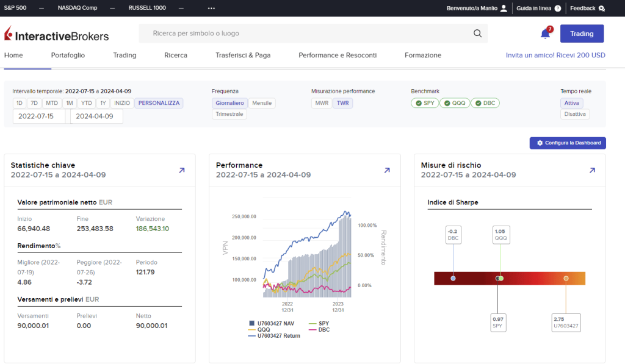Expand Performance panel arrow
Image resolution: width=625 pixels, height=364 pixels.
tap(387, 170)
